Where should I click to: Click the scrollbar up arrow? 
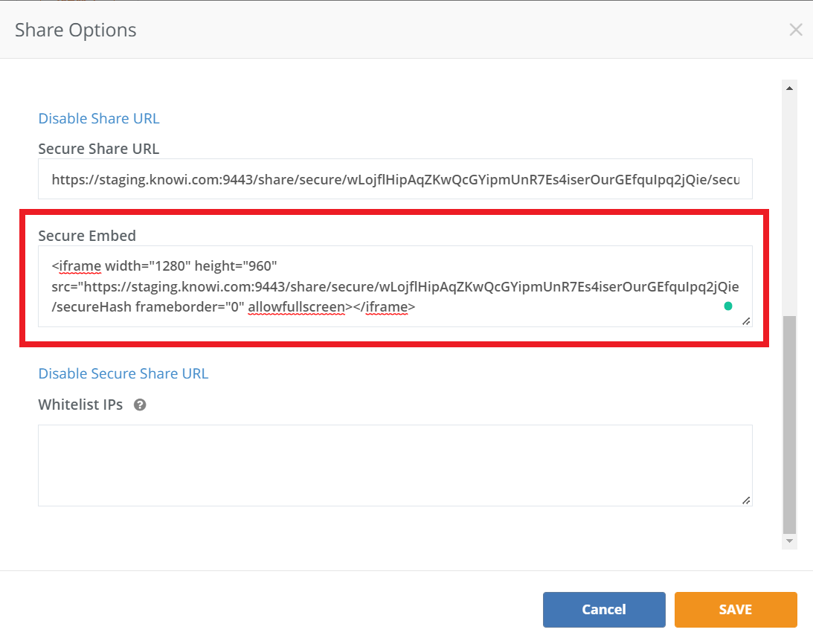(789, 88)
